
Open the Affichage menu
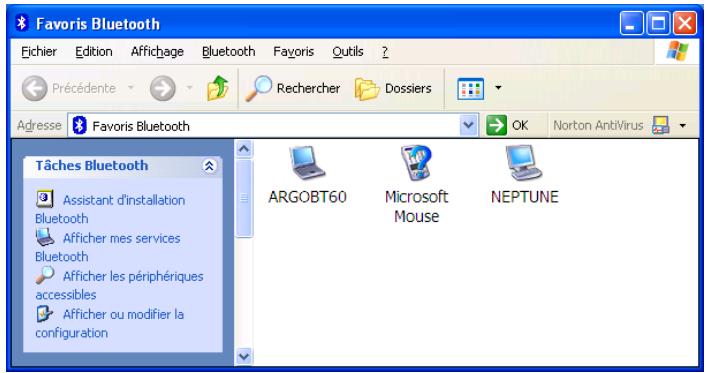(157, 52)
